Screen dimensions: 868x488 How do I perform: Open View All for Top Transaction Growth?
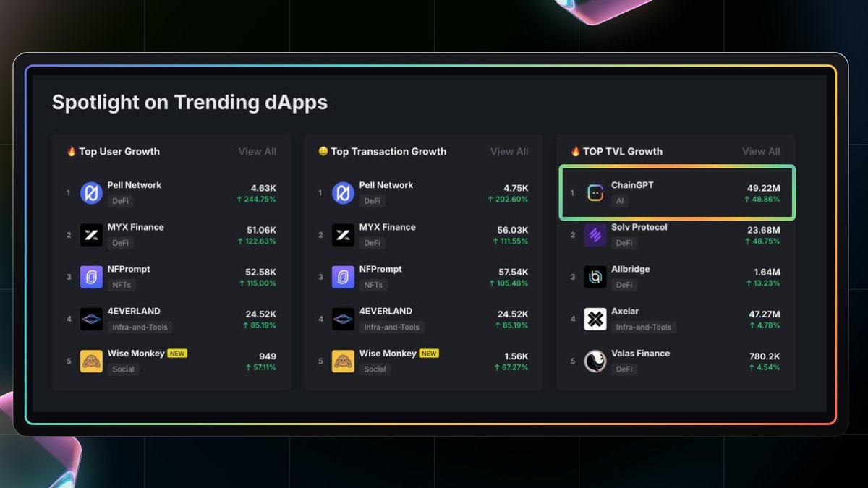[x=509, y=152]
